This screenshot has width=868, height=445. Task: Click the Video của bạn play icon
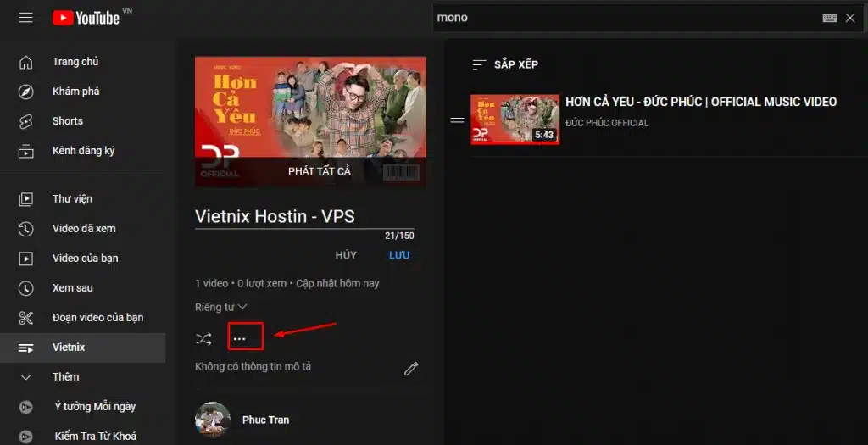click(25, 259)
